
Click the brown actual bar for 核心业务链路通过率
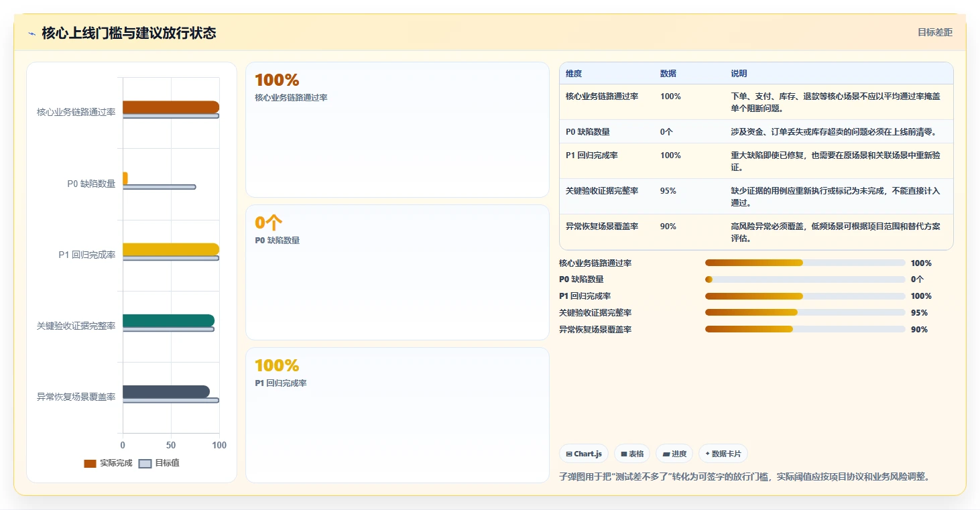170,107
